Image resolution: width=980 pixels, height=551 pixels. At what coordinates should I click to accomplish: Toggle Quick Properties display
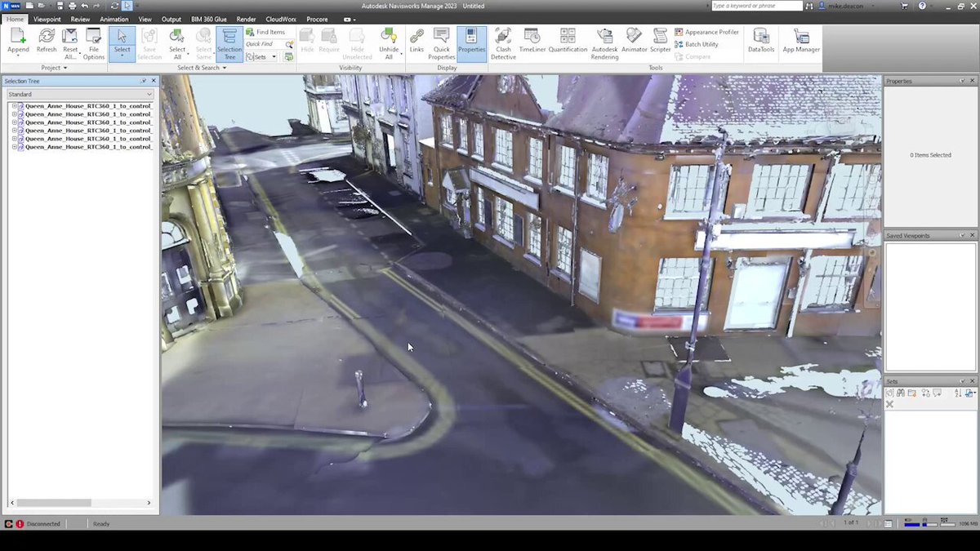coord(442,44)
